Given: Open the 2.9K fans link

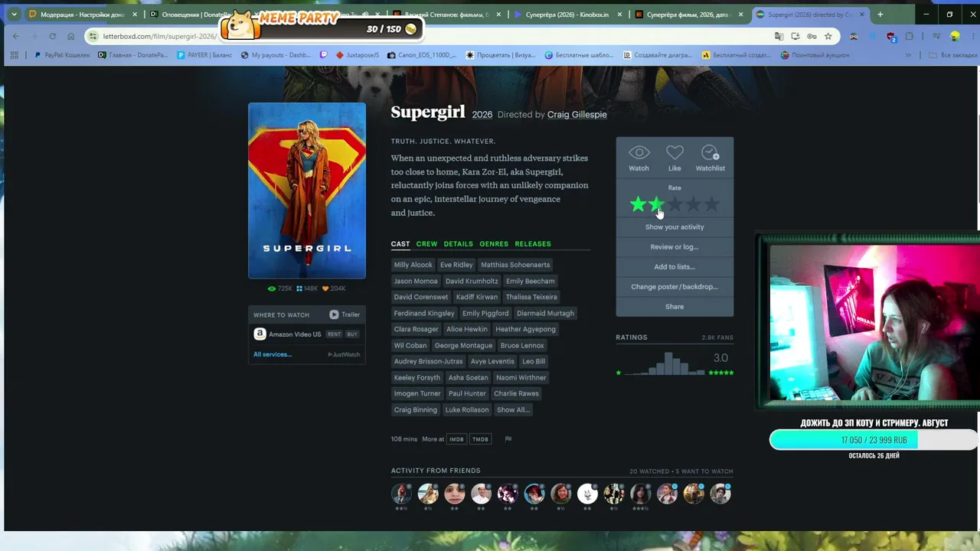Looking at the screenshot, I should 717,337.
